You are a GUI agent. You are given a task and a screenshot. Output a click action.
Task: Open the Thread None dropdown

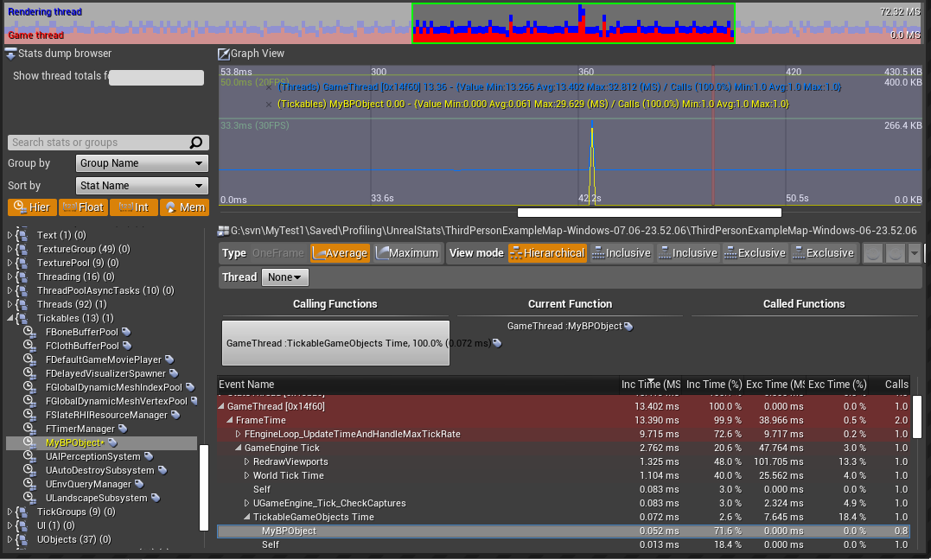285,277
